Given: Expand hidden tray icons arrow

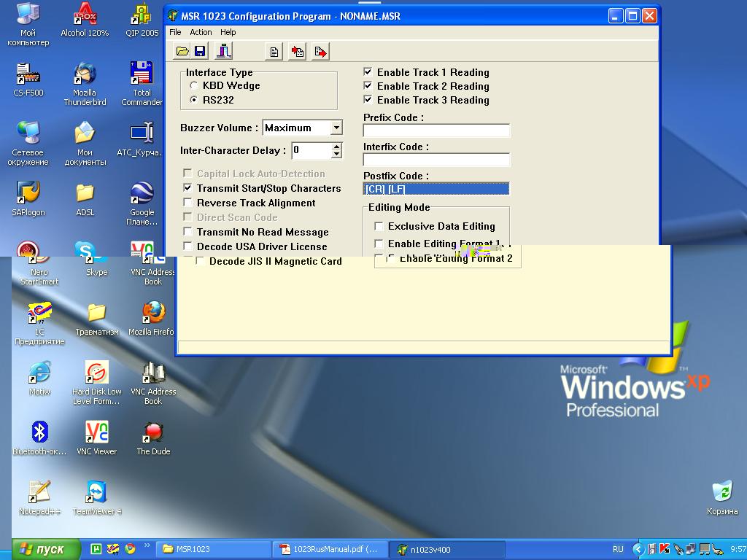Looking at the screenshot, I should click(638, 549).
